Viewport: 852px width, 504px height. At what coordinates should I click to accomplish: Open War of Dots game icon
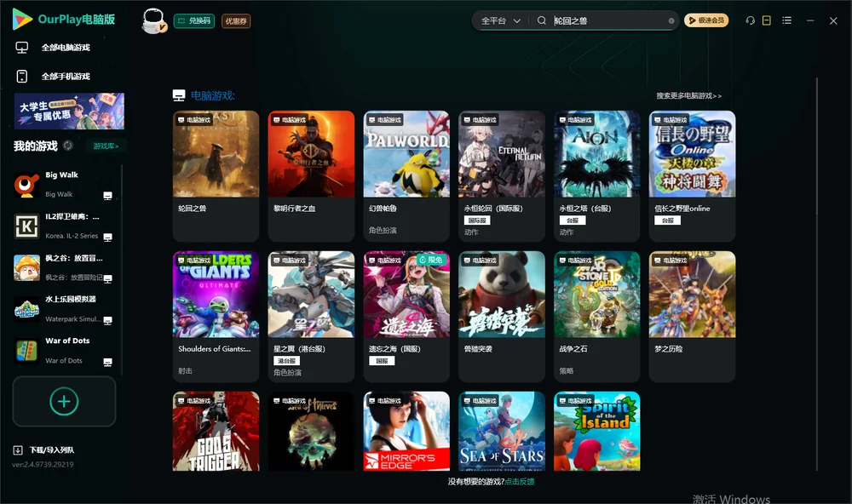(x=26, y=351)
